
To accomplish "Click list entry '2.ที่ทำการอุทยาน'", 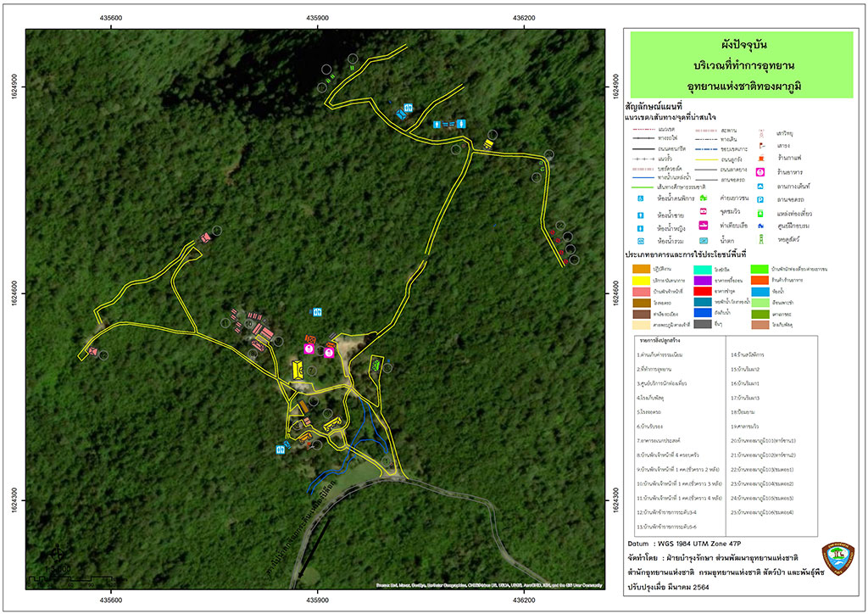I will point(654,369).
